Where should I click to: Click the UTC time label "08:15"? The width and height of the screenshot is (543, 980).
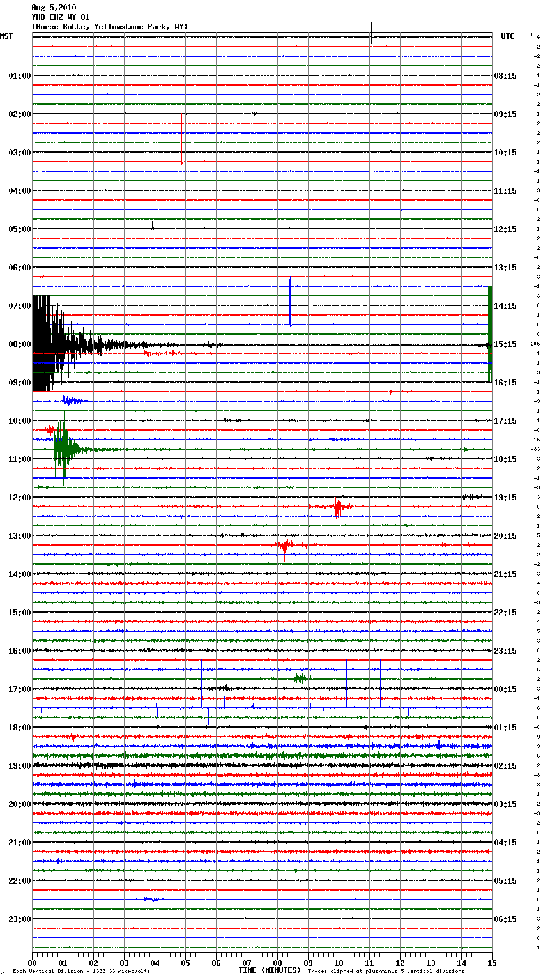[x=505, y=76]
